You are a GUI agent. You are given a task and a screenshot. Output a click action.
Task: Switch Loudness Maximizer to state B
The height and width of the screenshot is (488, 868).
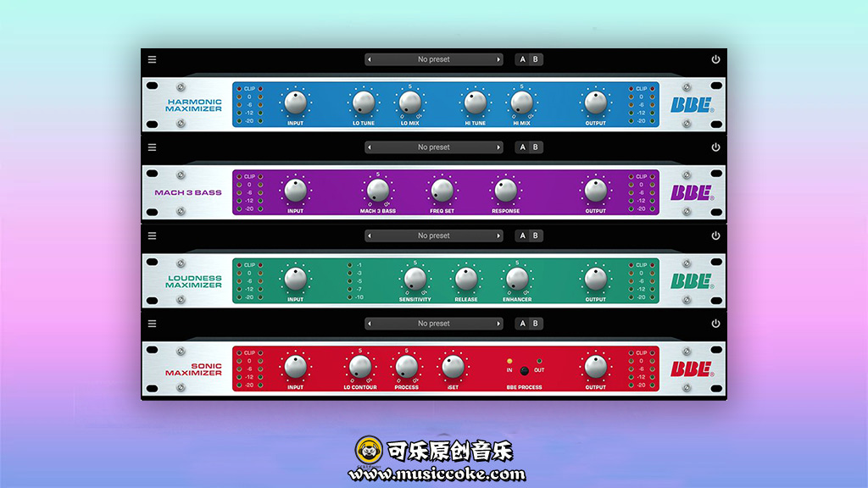tap(536, 236)
